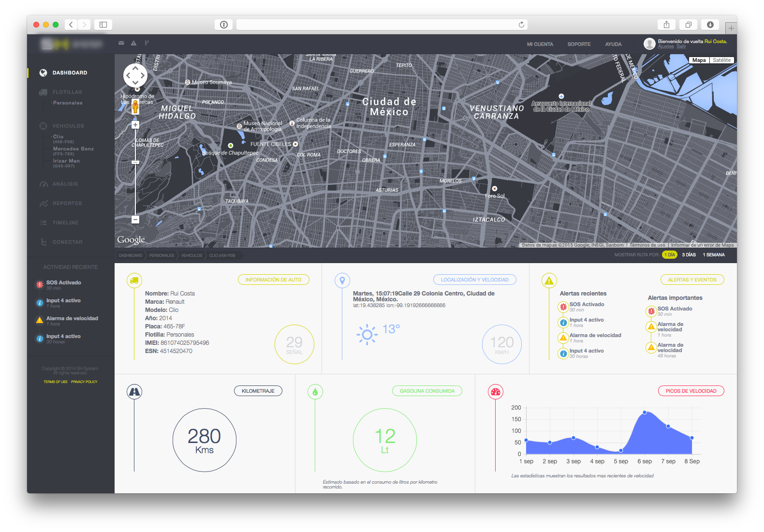This screenshot has height=532, width=764.
Task: Click the map zoom slider handle
Action: [x=135, y=162]
